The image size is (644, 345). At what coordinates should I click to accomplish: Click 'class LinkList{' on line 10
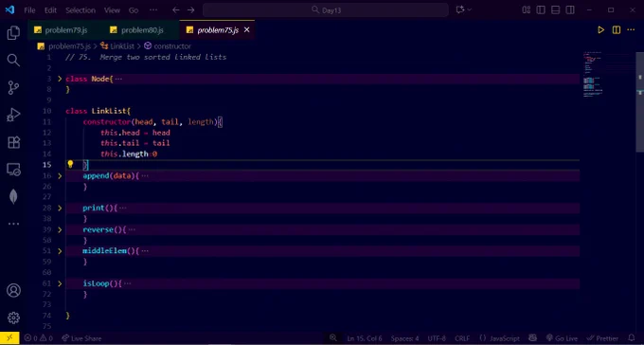98,111
